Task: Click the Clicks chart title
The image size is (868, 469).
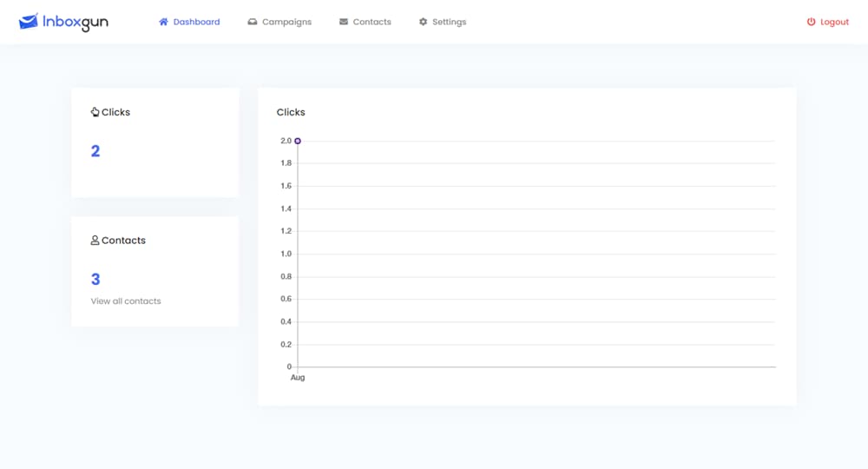Action: (291, 112)
